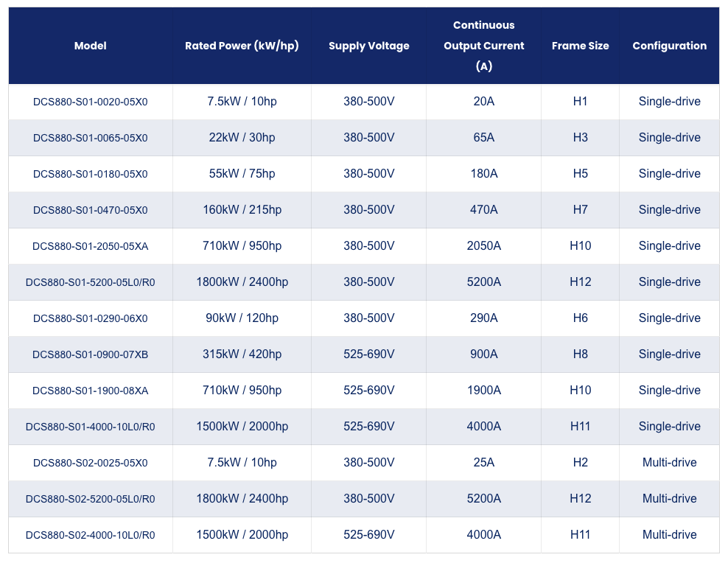
Task: Click the 160kW / 215hp power cell
Action: [242, 210]
